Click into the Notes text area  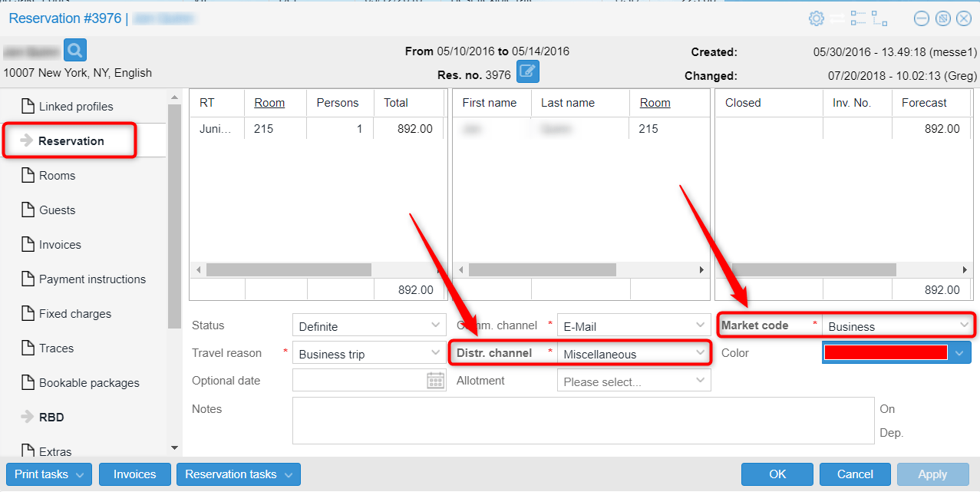(583, 421)
